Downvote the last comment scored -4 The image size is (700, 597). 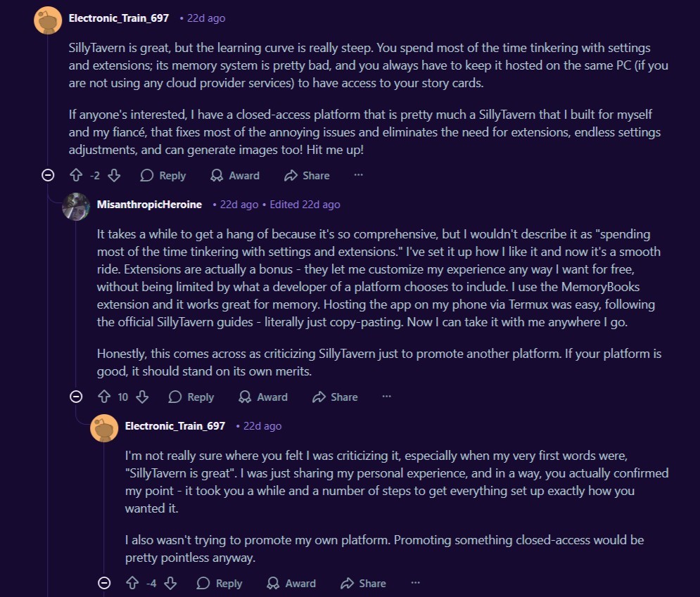170,583
